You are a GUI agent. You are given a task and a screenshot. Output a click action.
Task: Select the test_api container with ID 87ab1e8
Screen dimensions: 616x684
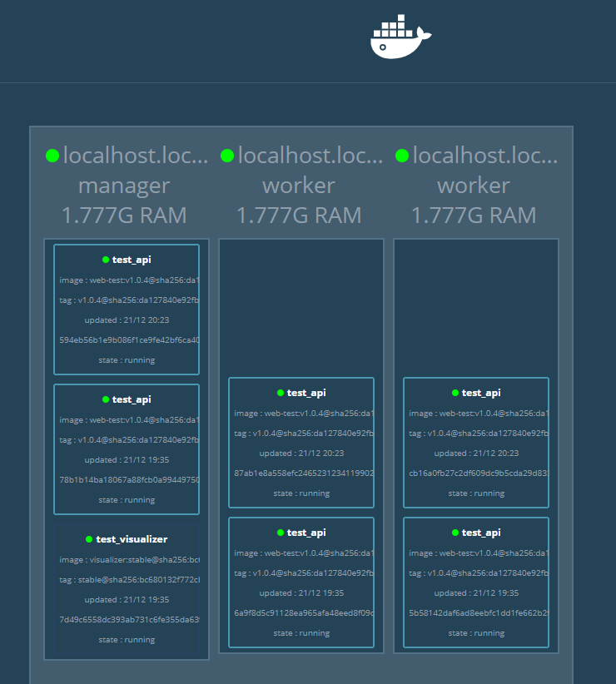coord(301,443)
